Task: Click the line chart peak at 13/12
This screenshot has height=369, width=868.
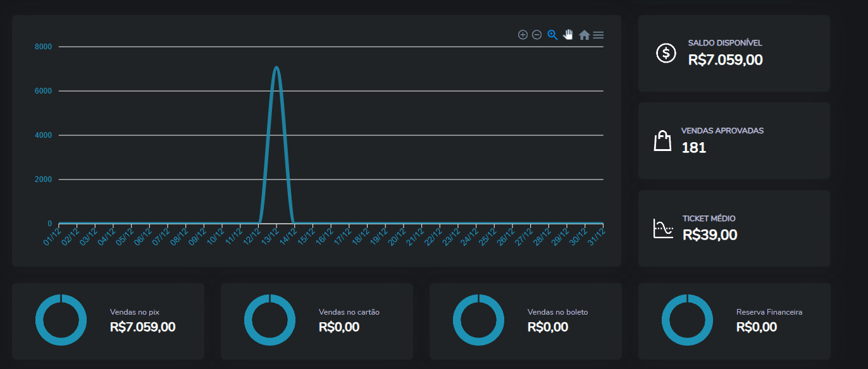Action: [276, 67]
